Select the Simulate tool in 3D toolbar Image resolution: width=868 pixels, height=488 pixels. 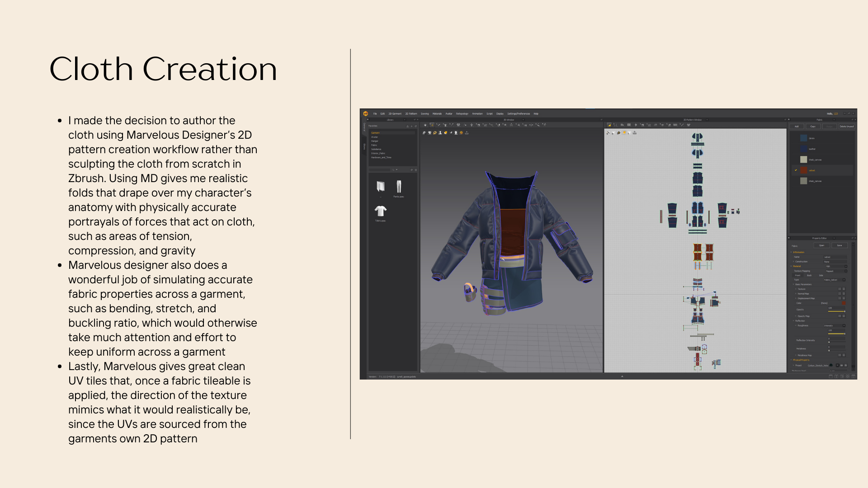click(425, 125)
